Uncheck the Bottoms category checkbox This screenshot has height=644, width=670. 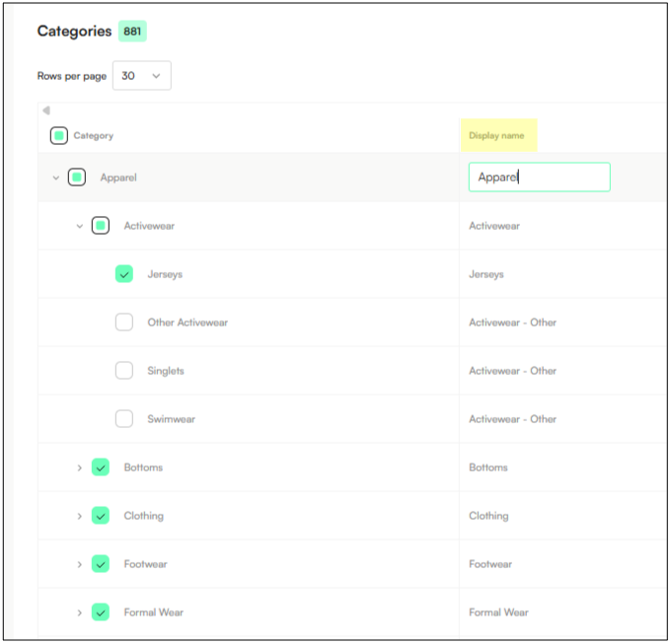(101, 467)
